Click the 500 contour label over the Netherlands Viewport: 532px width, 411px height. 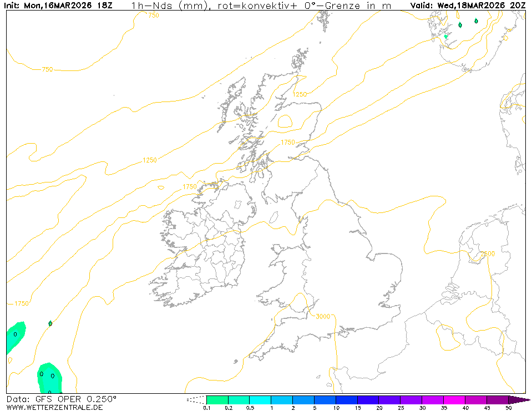click(x=489, y=253)
